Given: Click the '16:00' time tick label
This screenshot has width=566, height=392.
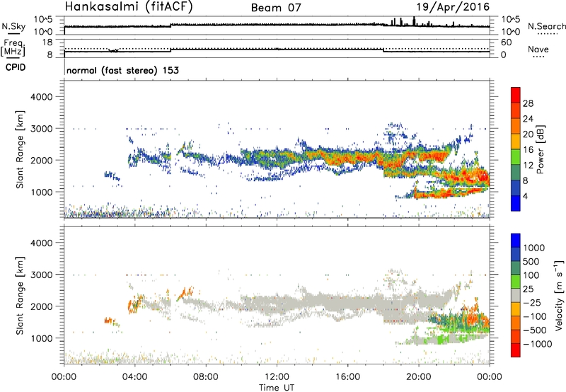Looking at the screenshot, I should 347,377.
